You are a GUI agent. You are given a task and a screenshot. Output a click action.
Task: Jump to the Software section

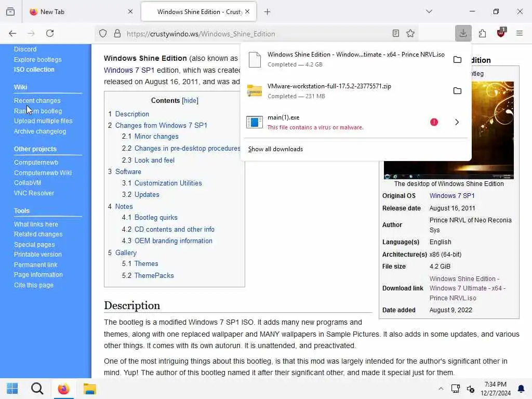(x=128, y=171)
